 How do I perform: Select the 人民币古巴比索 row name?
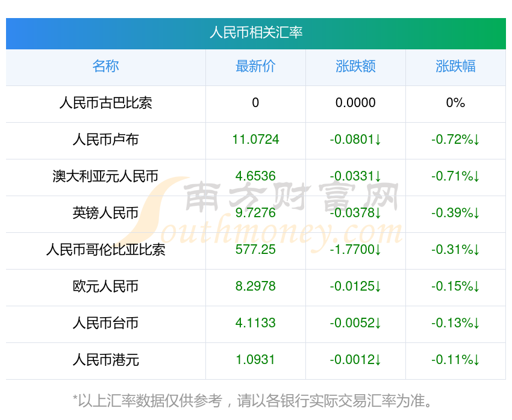(x=105, y=103)
